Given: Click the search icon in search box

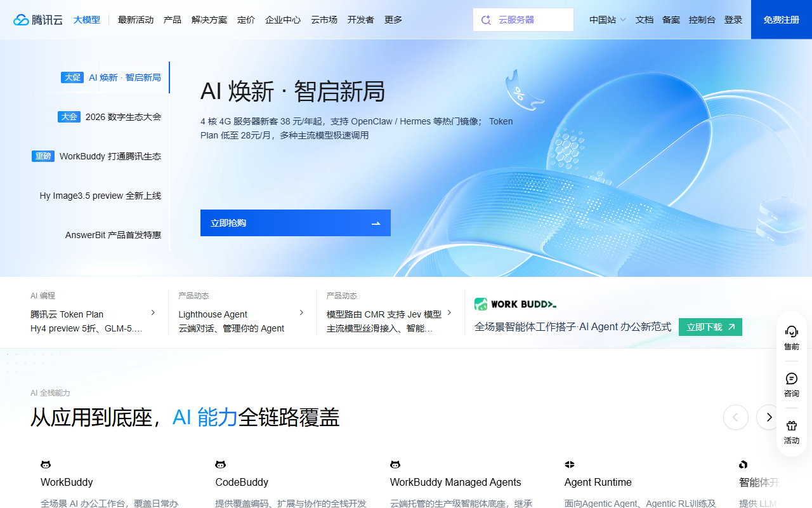Looking at the screenshot, I should click(x=487, y=20).
